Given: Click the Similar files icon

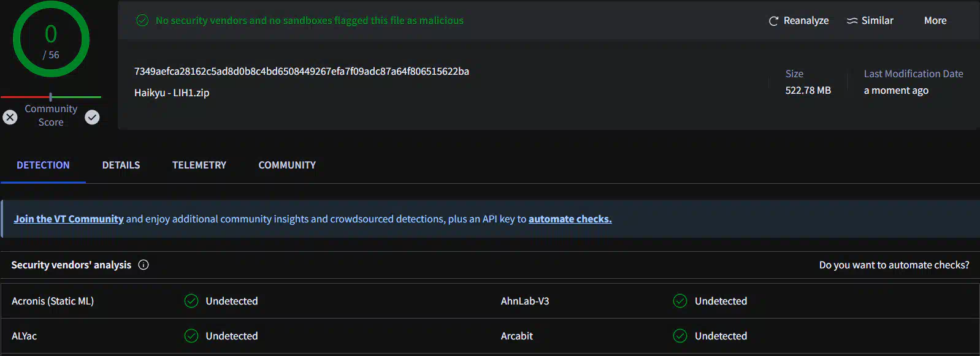Looking at the screenshot, I should (852, 21).
